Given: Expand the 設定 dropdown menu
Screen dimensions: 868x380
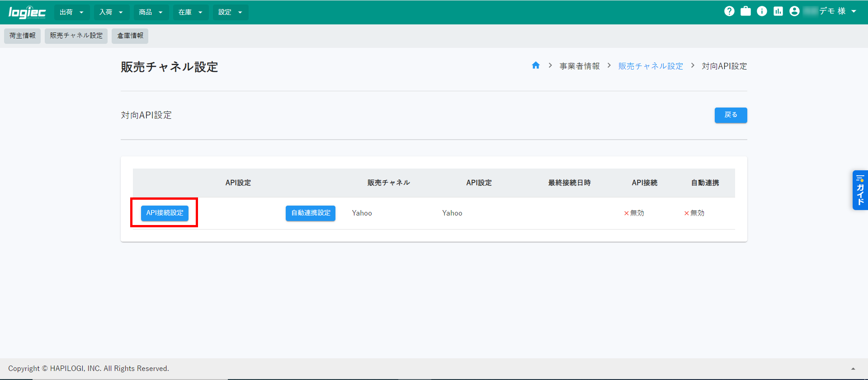Looking at the screenshot, I should [x=230, y=12].
